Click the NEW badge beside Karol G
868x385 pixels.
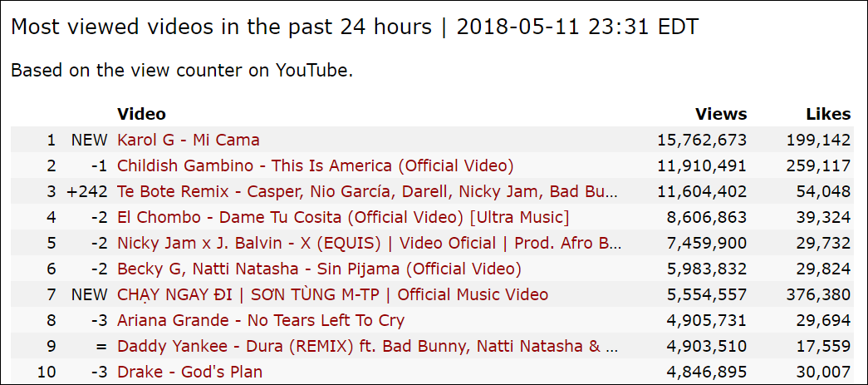89,141
